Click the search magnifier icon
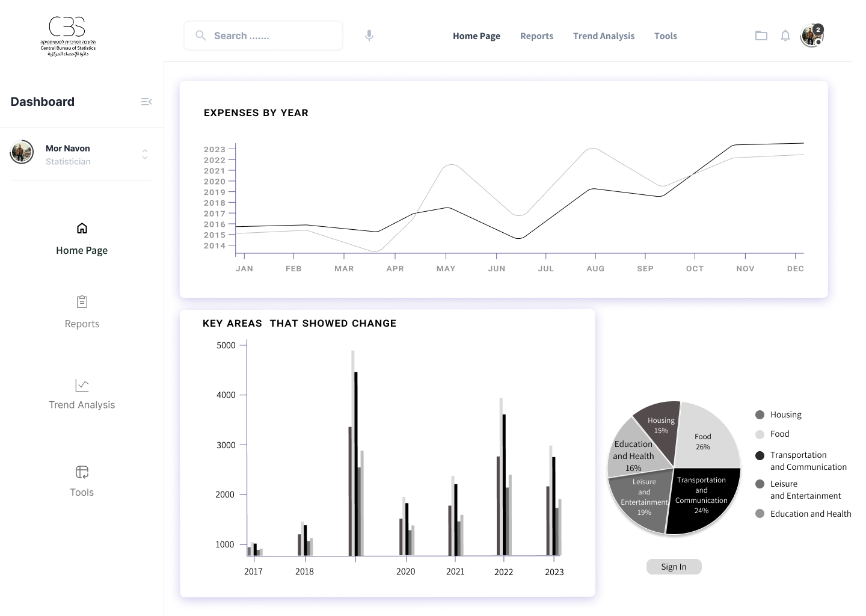Image resolution: width=866 pixels, height=616 pixels. [201, 35]
